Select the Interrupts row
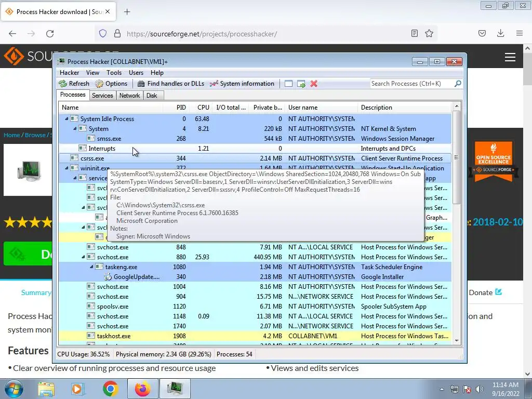532x399 pixels. click(x=255, y=148)
